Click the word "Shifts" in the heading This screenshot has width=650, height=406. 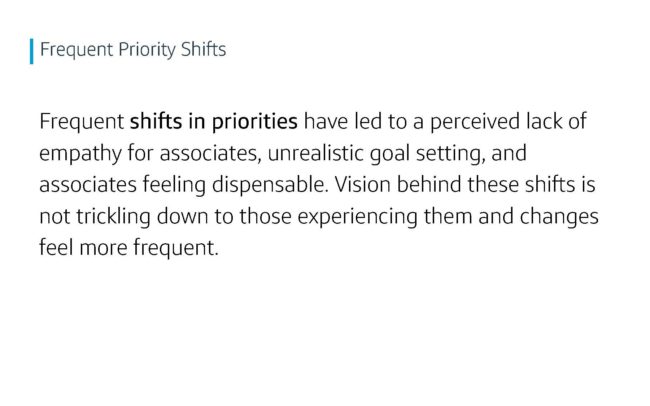tap(204, 49)
